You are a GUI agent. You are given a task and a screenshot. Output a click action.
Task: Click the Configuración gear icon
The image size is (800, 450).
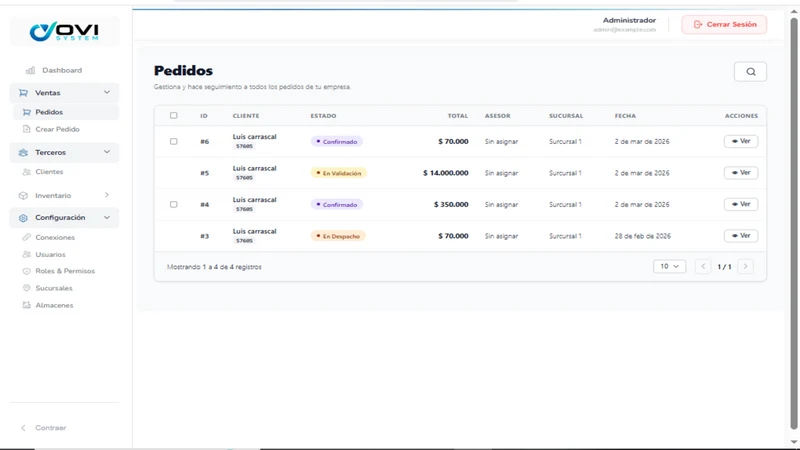(23, 218)
